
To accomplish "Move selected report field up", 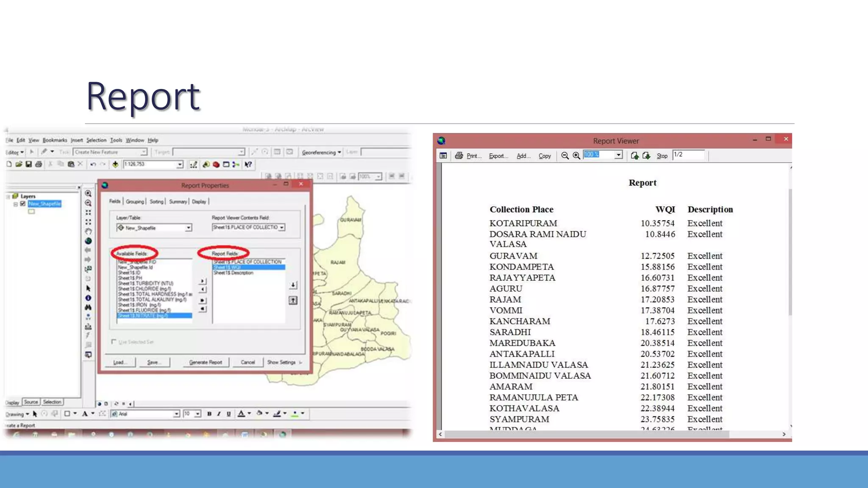I will 293,300.
